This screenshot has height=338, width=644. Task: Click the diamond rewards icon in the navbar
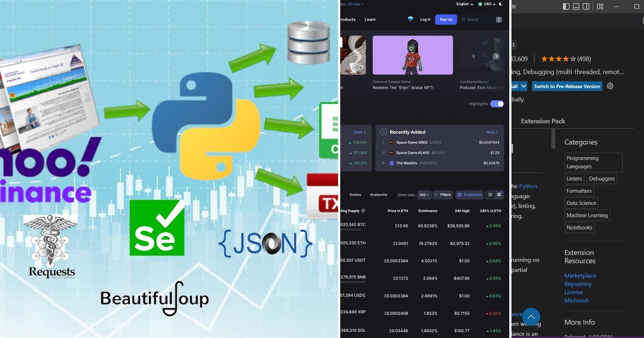pyautogui.click(x=410, y=19)
